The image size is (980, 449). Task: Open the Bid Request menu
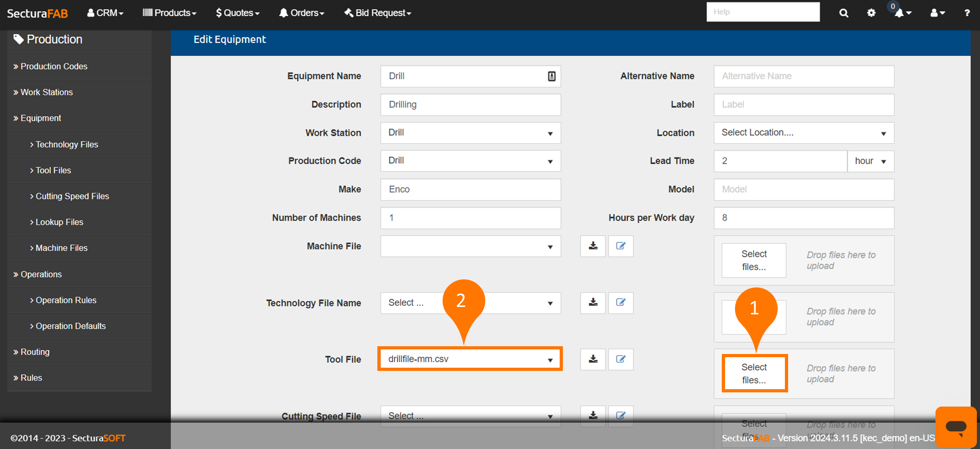(x=378, y=13)
